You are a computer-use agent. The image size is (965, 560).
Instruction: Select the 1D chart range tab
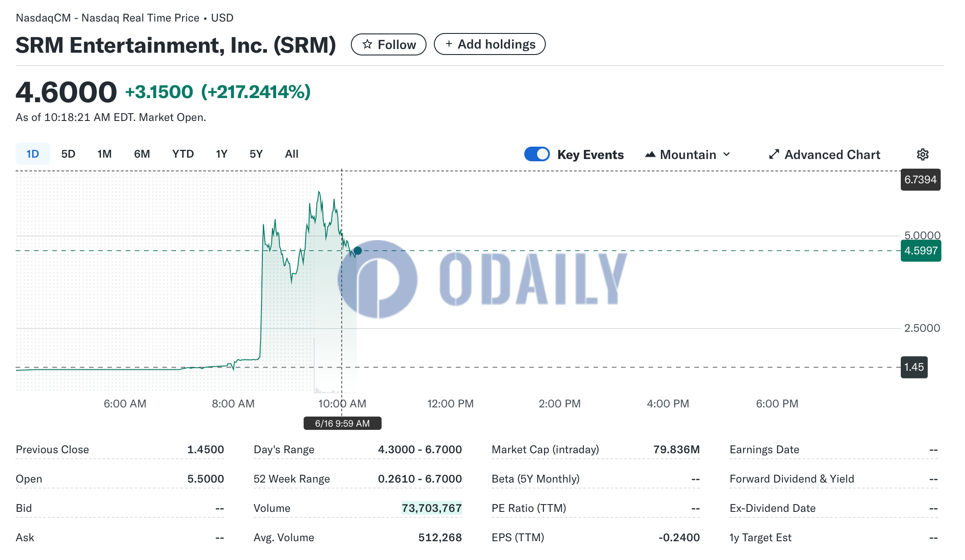click(x=33, y=154)
